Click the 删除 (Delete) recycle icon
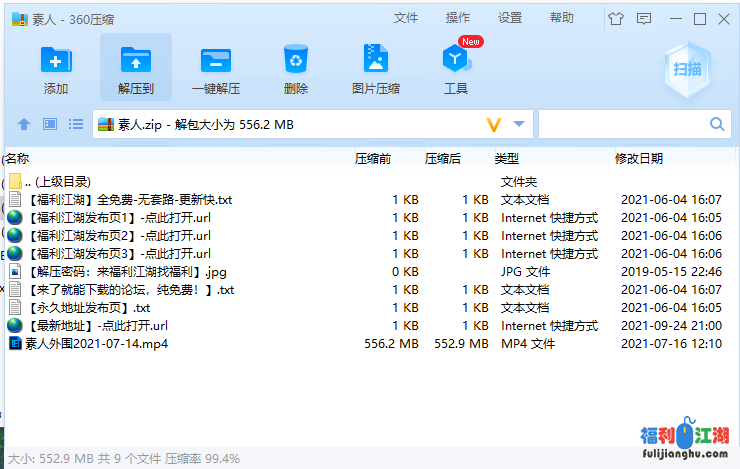This screenshot has width=740, height=469. tap(295, 67)
